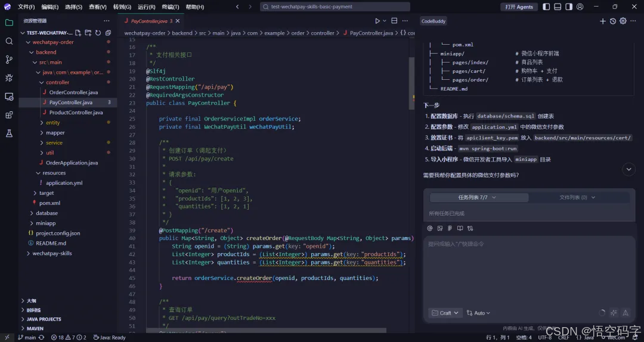Viewport: 644px width, 342px height.
Task: Toggle the secondary sidebar layout
Action: coord(569,7)
